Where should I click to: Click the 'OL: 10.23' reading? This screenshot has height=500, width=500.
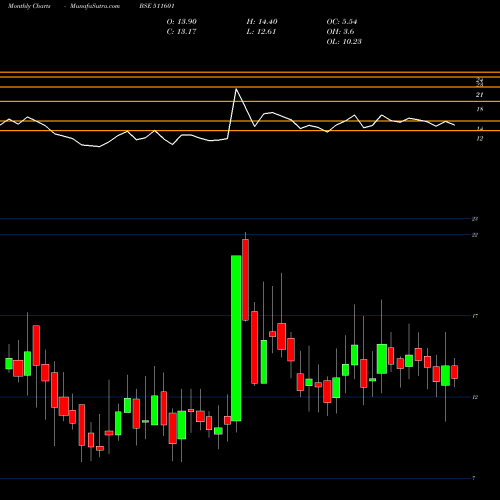[x=344, y=42]
